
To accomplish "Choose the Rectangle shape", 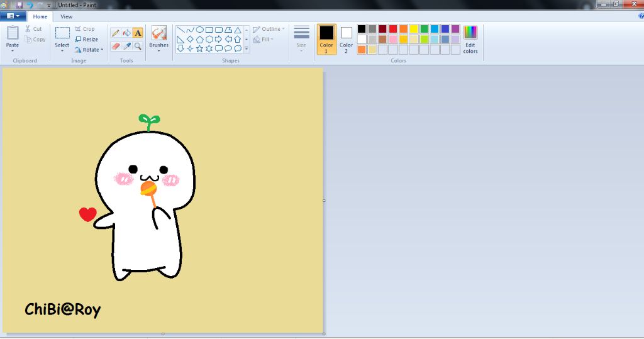I will (209, 30).
